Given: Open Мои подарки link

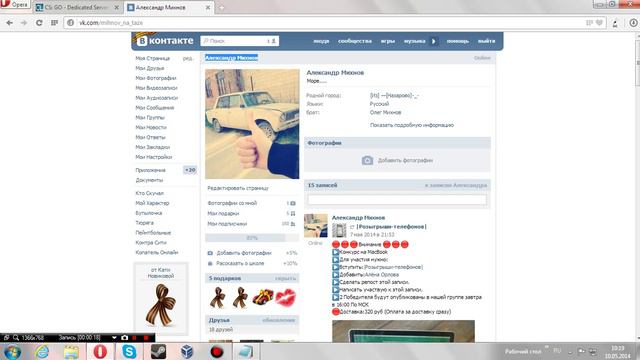Looking at the screenshot, I should [x=223, y=213].
